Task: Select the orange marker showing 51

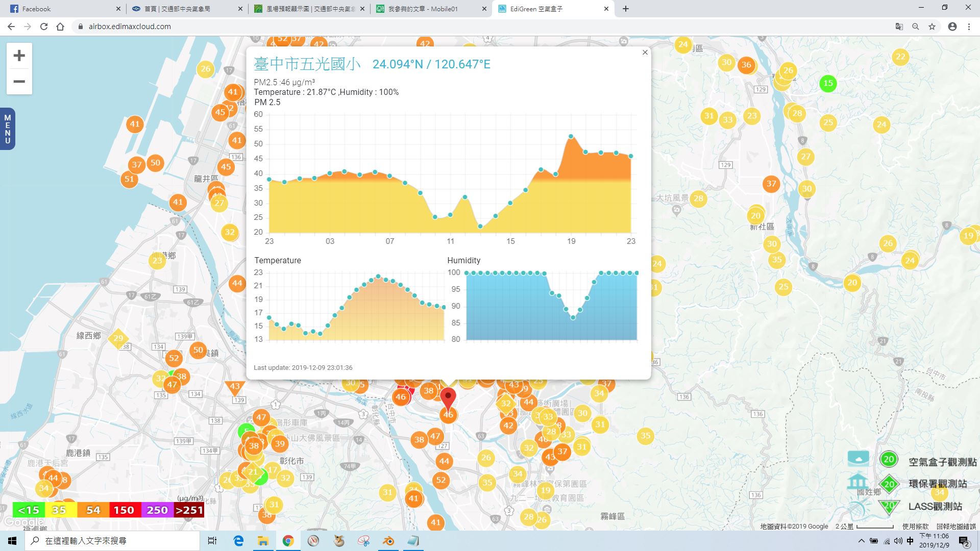Action: [x=129, y=179]
